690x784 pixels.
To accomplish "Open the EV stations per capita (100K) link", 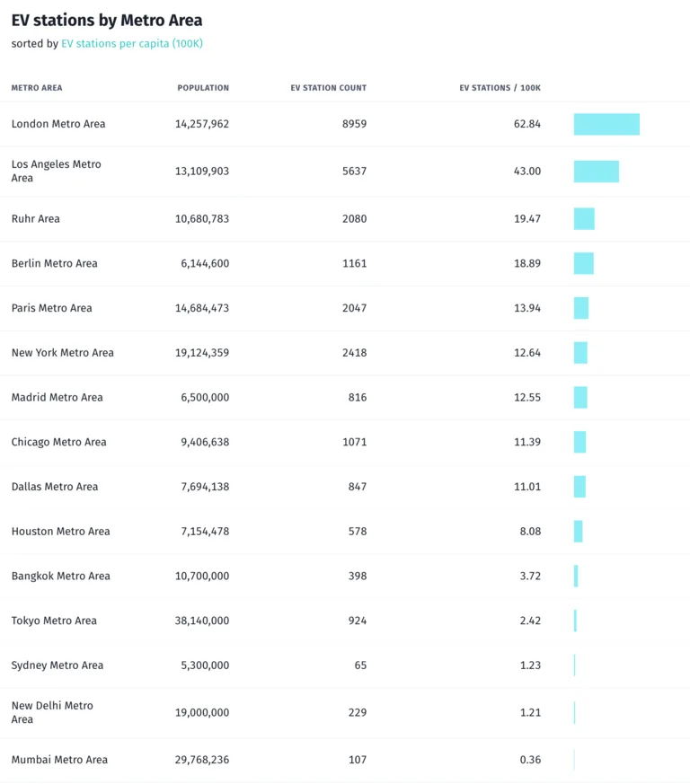I will tap(132, 44).
